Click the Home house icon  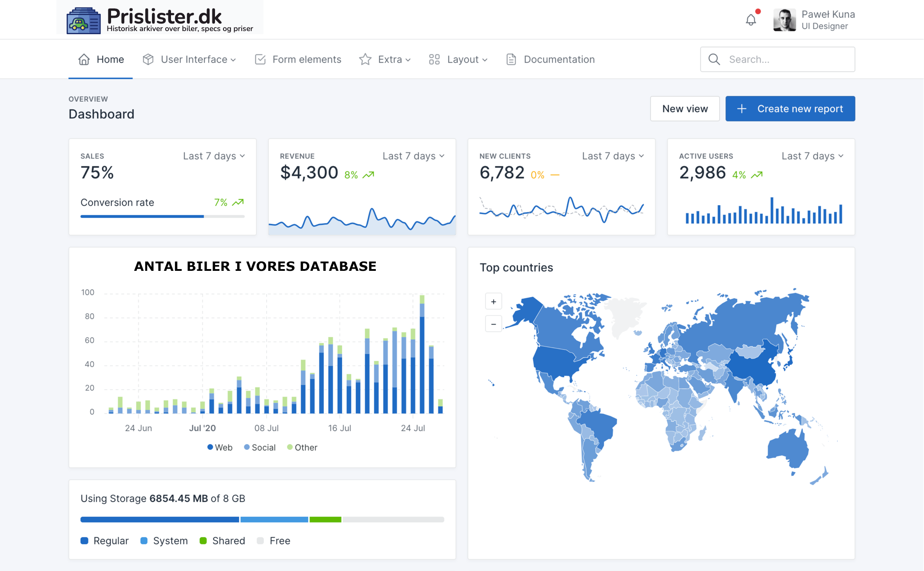pyautogui.click(x=84, y=59)
